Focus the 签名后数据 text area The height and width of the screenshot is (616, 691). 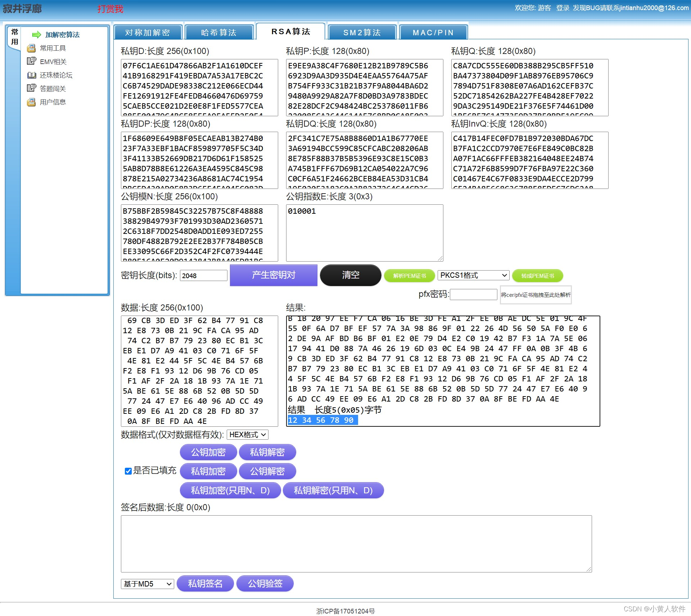click(356, 544)
